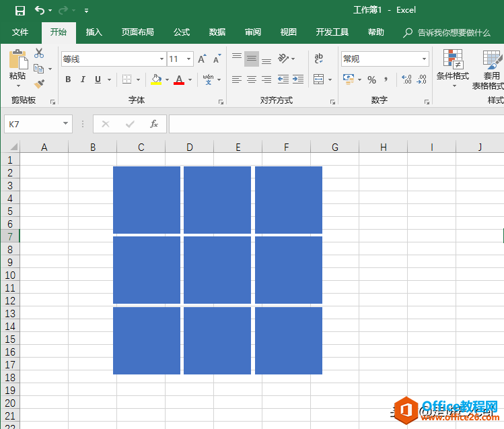This screenshot has width=504, height=429.
Task: Increase indent
Action: [x=298, y=79]
